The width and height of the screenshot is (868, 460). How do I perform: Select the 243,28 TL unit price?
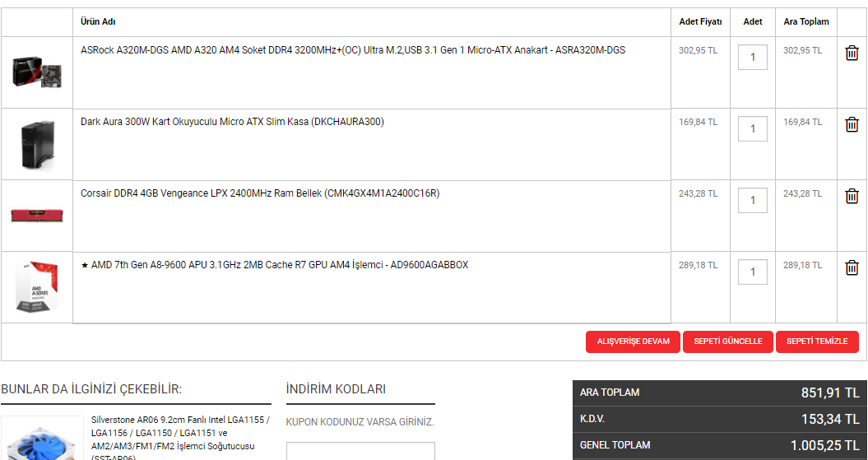tap(698, 193)
